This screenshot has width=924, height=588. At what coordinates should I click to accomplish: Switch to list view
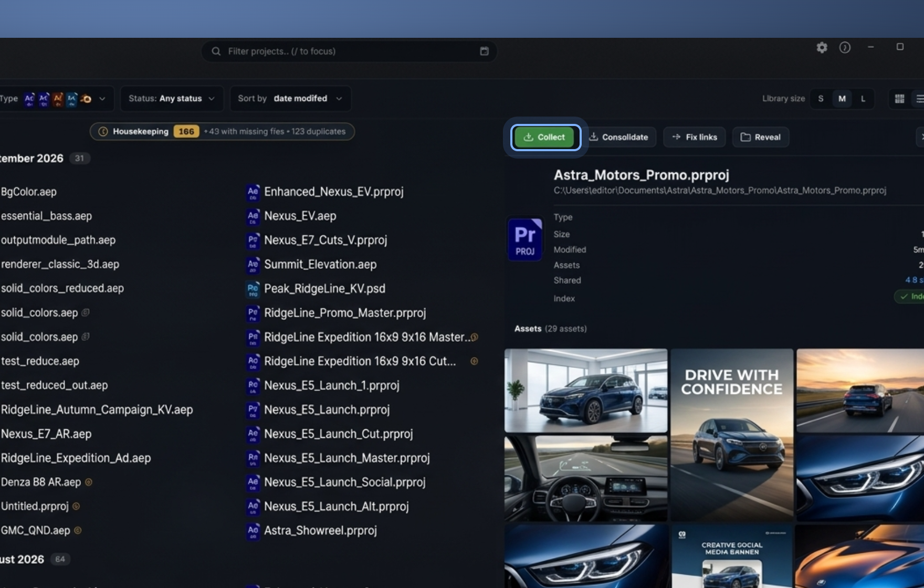(920, 99)
